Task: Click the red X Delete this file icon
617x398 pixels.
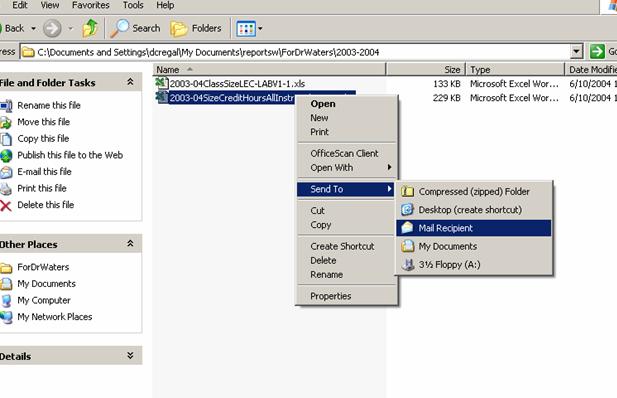Action: coord(6,205)
